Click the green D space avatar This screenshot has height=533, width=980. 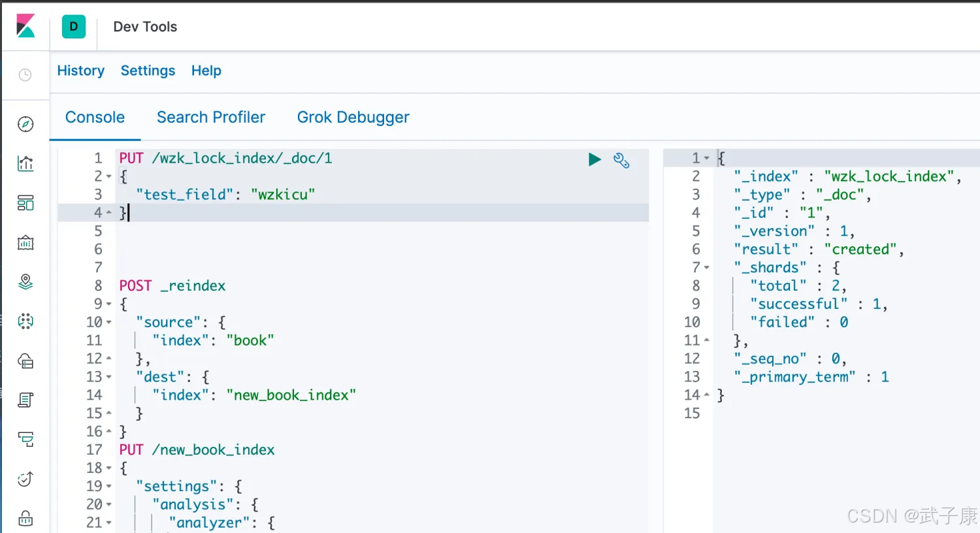tap(74, 27)
